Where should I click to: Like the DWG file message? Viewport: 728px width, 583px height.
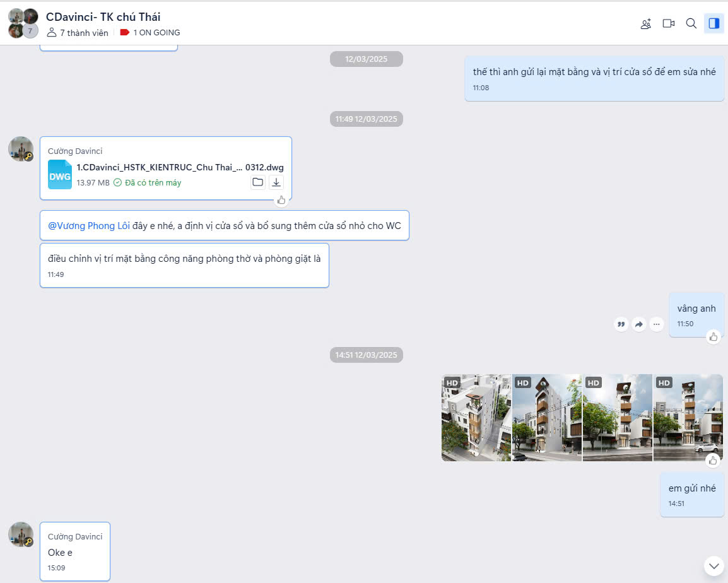click(281, 200)
